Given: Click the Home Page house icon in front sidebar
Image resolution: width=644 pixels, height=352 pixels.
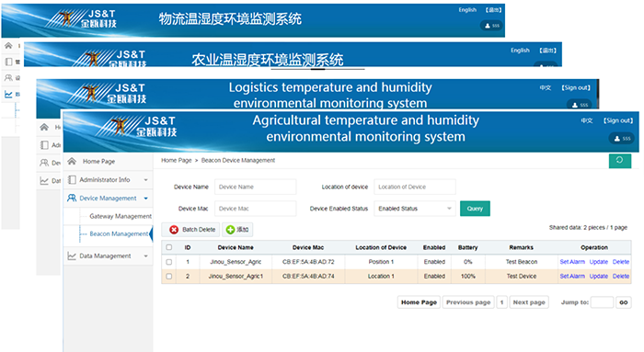Looking at the screenshot, I should point(72,161).
